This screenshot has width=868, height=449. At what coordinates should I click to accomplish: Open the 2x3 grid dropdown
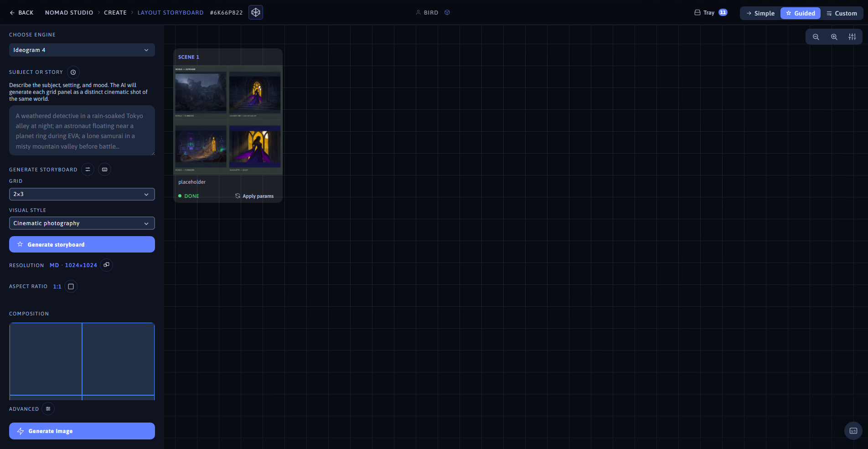pyautogui.click(x=82, y=194)
